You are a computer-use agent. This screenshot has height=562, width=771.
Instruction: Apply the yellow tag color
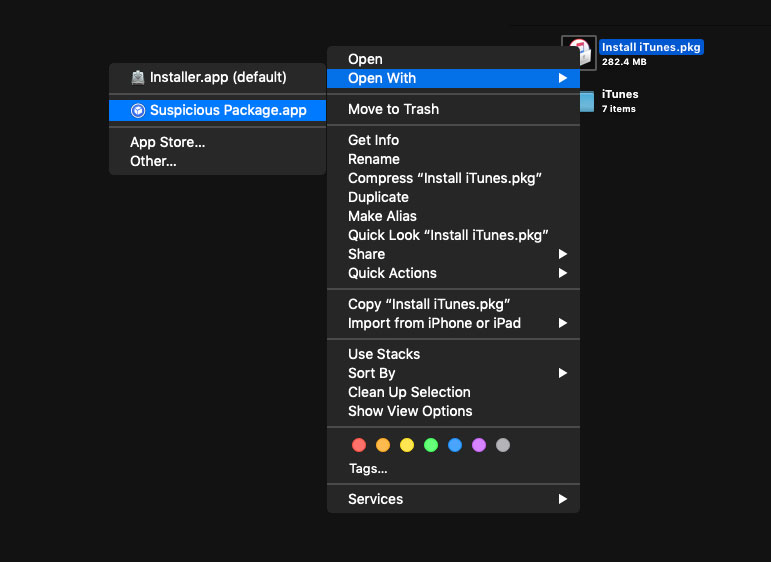point(407,445)
